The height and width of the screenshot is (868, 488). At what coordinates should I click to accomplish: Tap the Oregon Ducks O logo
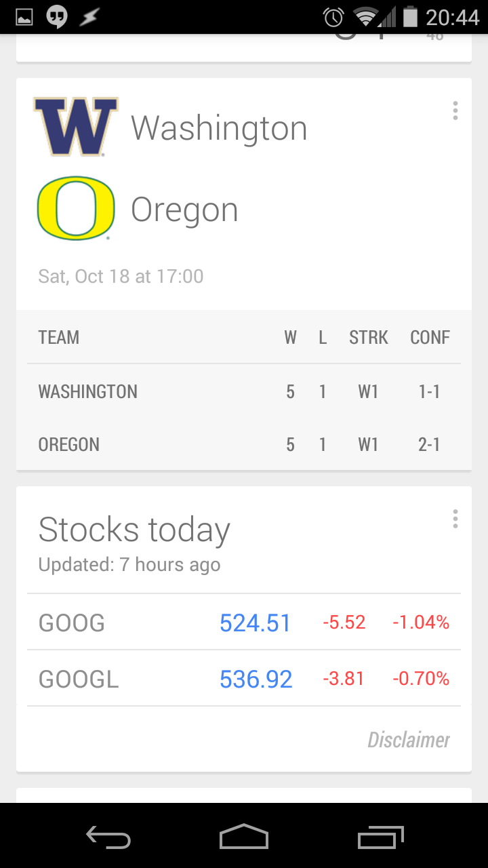tap(75, 208)
